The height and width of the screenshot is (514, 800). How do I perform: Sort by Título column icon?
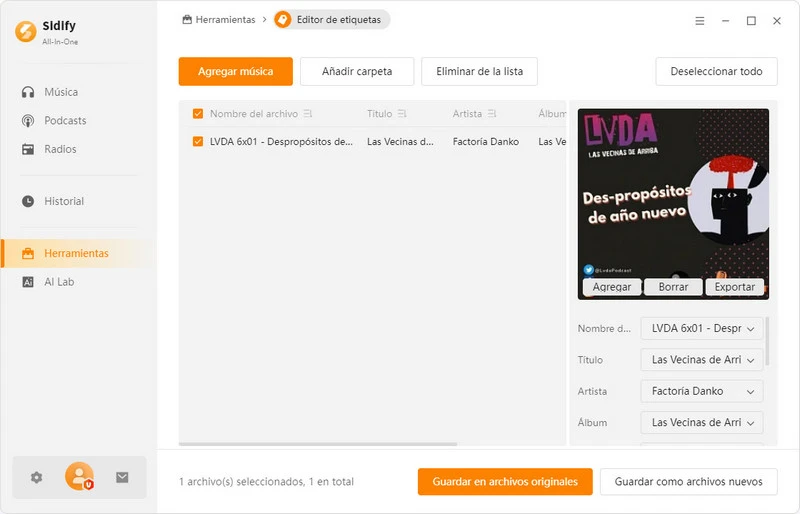click(402, 113)
